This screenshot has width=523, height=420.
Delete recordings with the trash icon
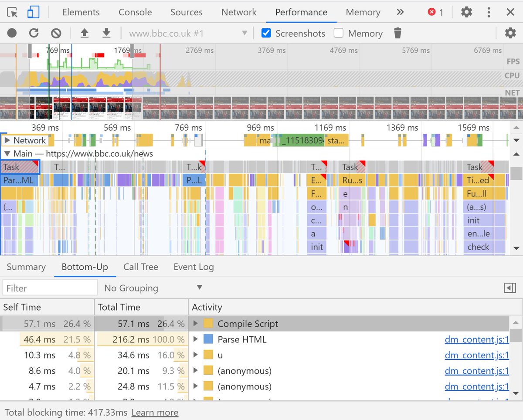pyautogui.click(x=397, y=33)
